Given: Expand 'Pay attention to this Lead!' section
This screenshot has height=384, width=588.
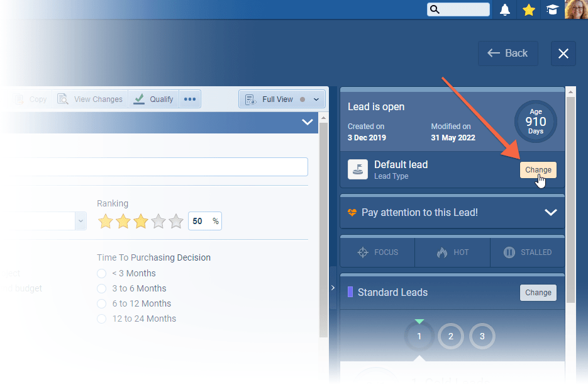Looking at the screenshot, I should click(x=550, y=213).
